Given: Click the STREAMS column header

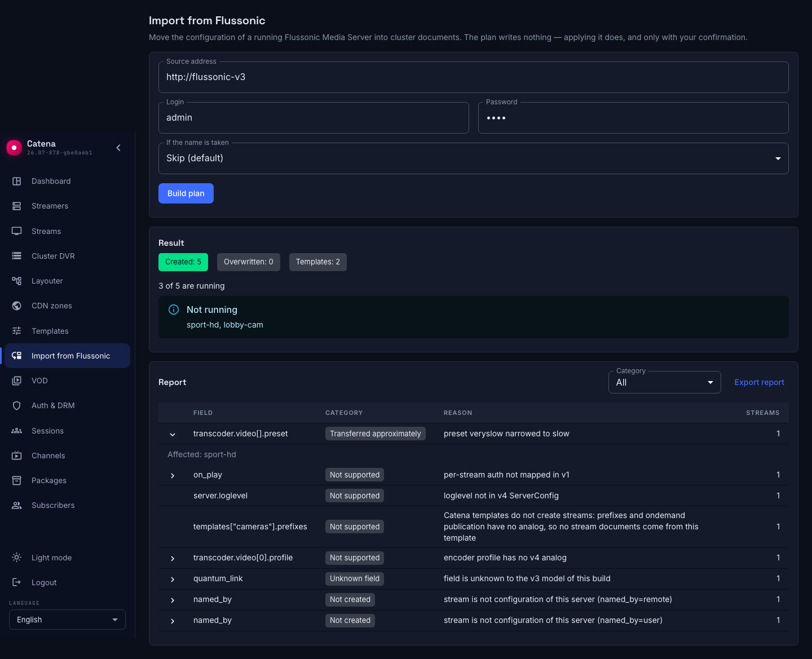Looking at the screenshot, I should click(763, 413).
